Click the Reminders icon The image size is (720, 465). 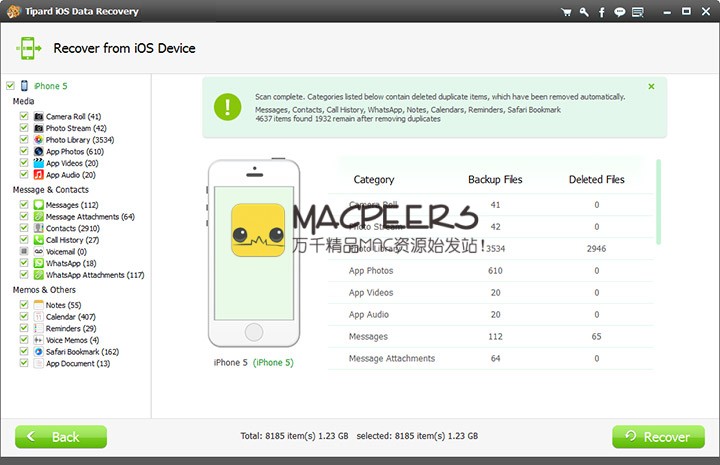39,328
